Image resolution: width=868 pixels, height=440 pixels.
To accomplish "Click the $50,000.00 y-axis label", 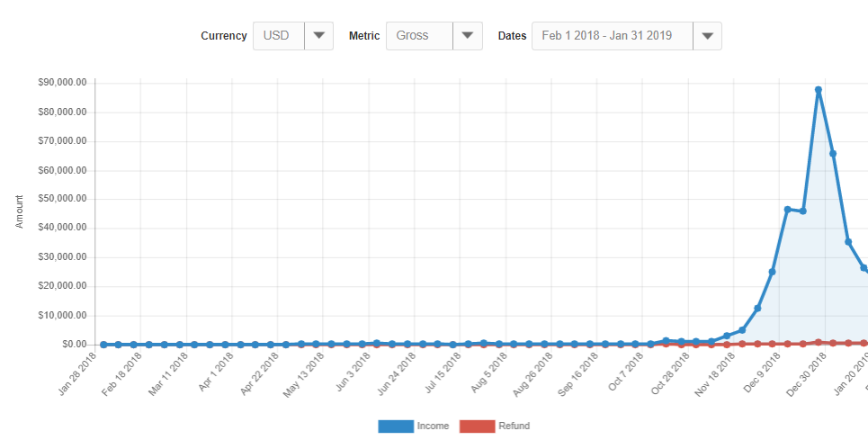I will pos(62,199).
